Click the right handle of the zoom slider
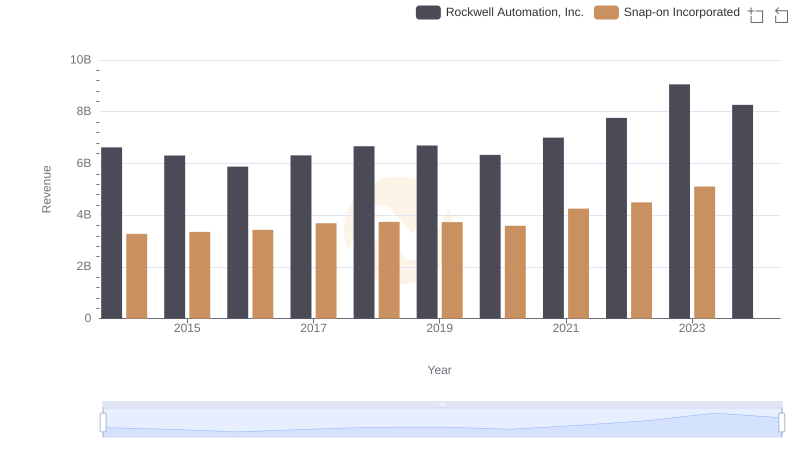Screen dimensions: 800x461 [x=781, y=422]
